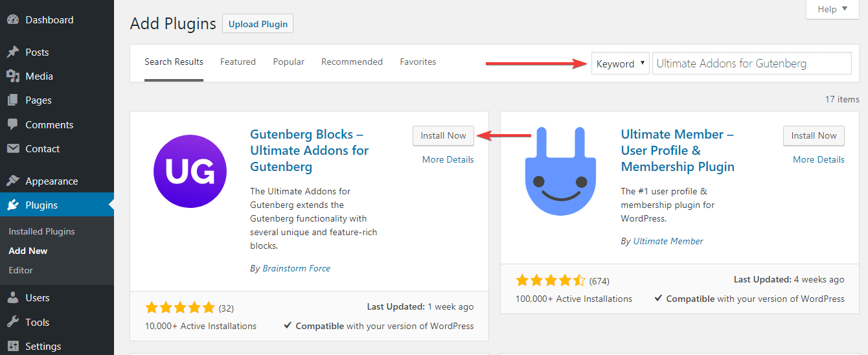The image size is (868, 355).
Task: Switch to the Featured tab
Action: [238, 62]
